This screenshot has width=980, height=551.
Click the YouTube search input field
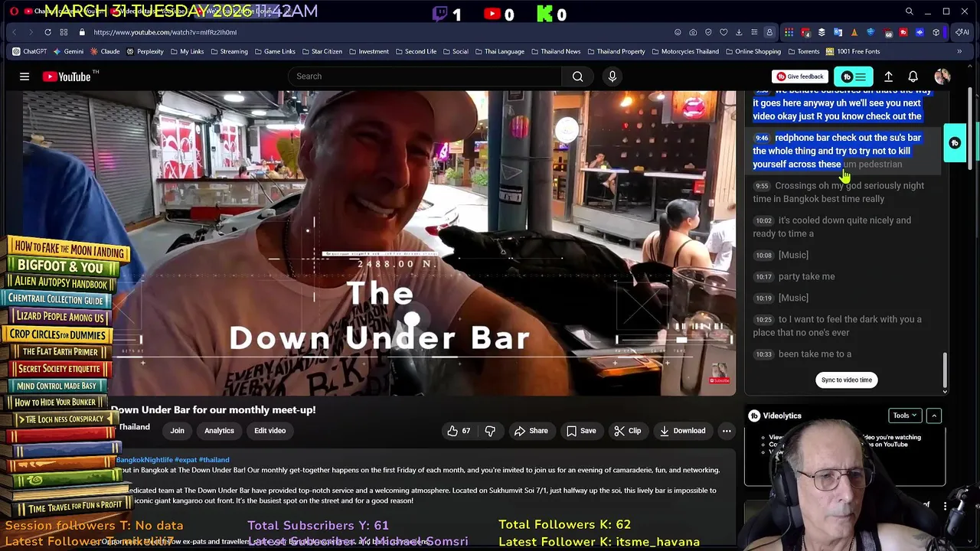click(425, 77)
